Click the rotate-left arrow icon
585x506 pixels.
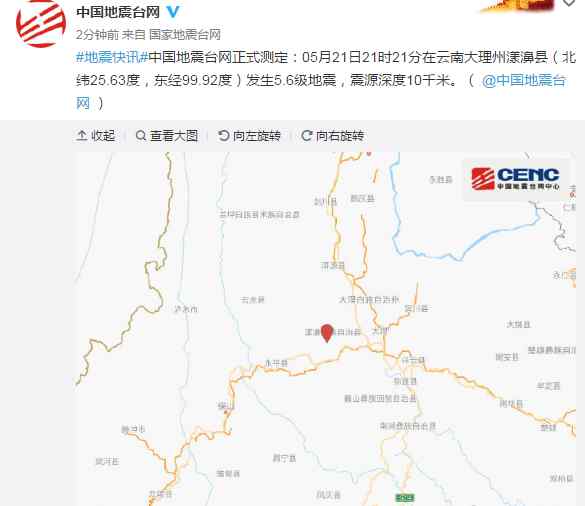[x=223, y=135]
